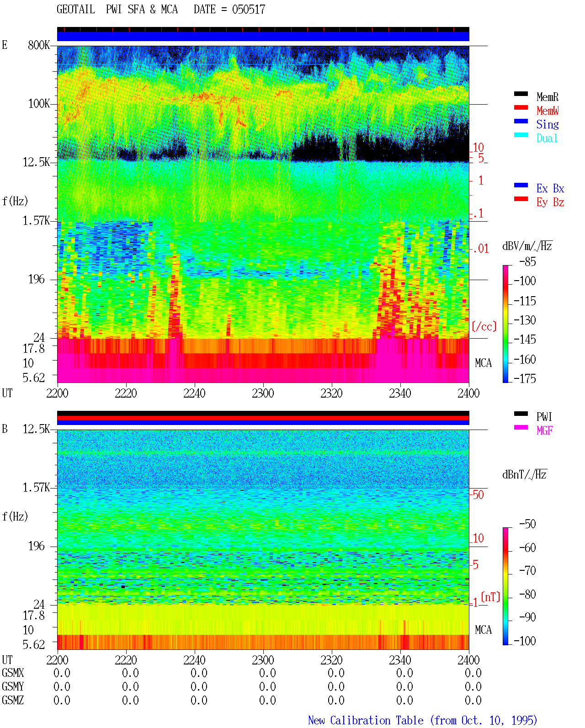Click the red '50' scale label beside B panel
This screenshot has height=728, width=585.
[478, 494]
